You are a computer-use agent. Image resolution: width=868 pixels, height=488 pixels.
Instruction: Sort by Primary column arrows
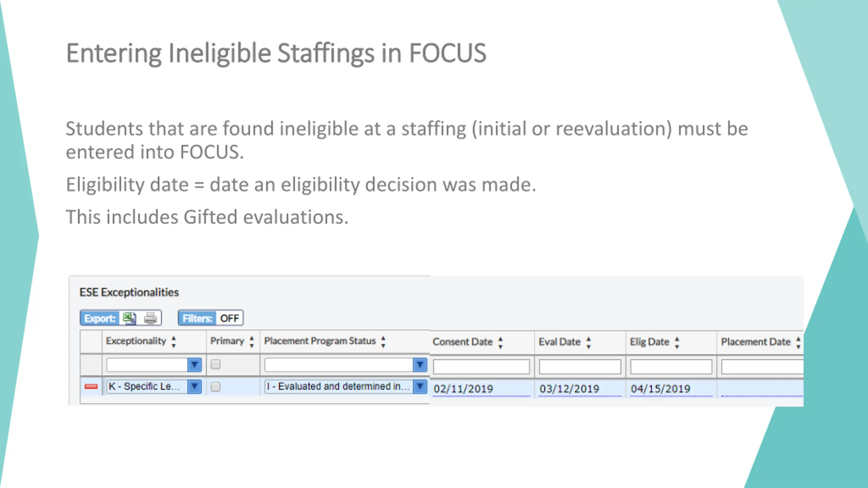[252, 342]
